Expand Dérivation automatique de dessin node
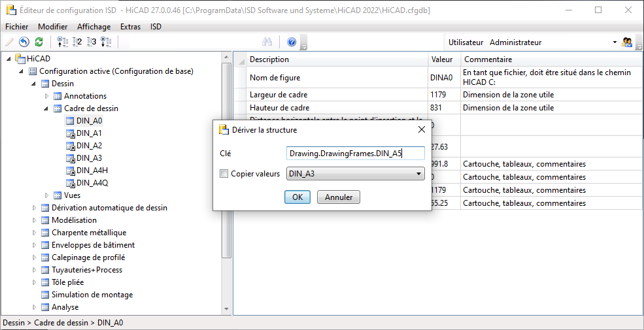Screen dimensions: 644x330 (x=34, y=208)
